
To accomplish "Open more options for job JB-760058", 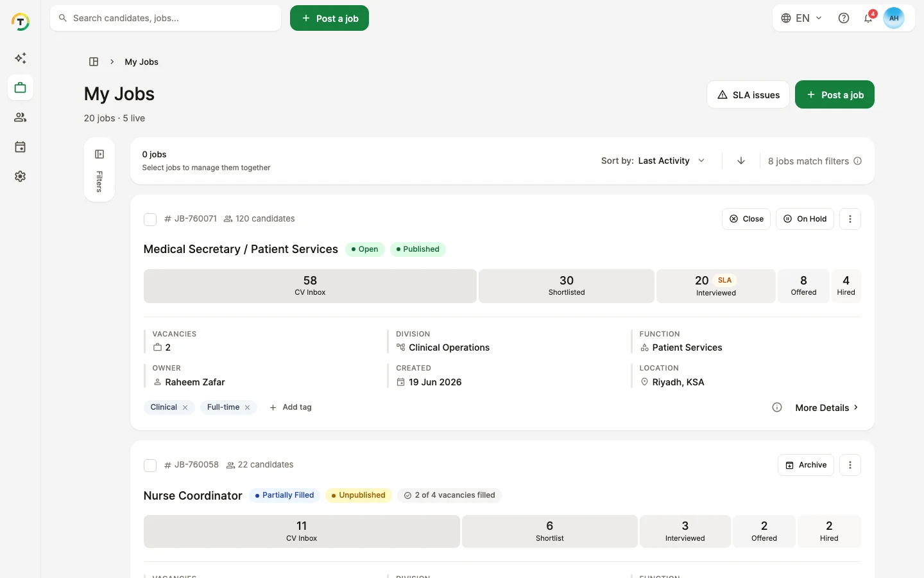I will click(x=850, y=465).
